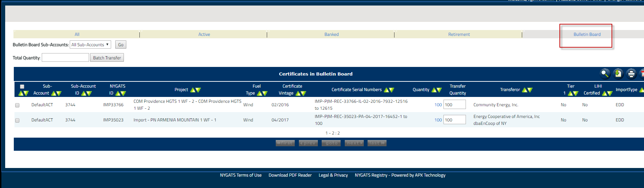Select the COM Providence HGTS row checkbox
This screenshot has height=188, width=644.
[17, 105]
